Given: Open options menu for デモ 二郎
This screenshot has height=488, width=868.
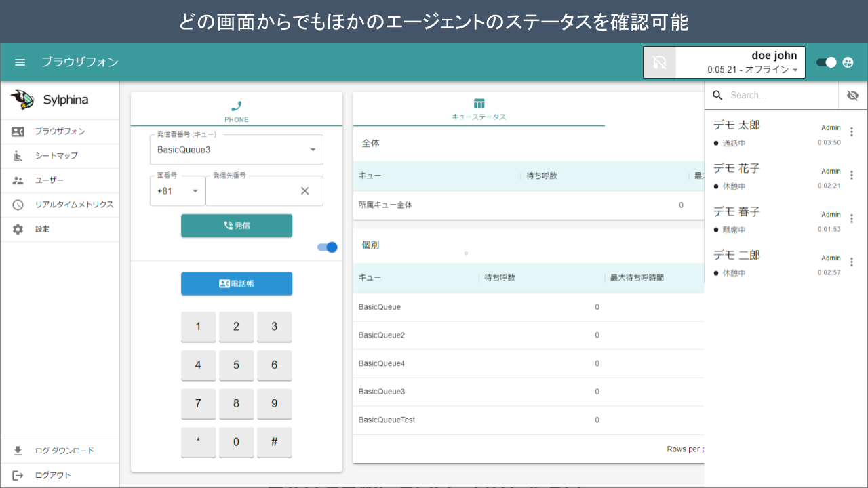Looking at the screenshot, I should [852, 262].
